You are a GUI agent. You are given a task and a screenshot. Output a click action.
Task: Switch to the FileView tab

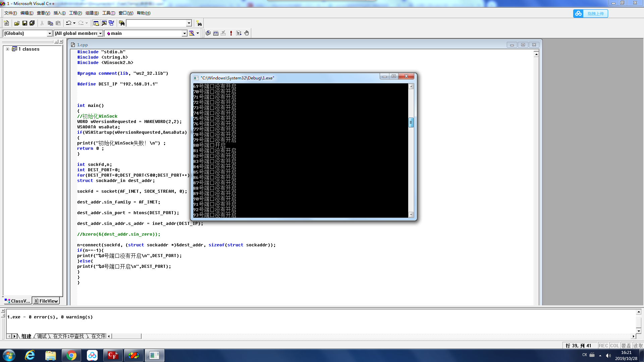46,301
